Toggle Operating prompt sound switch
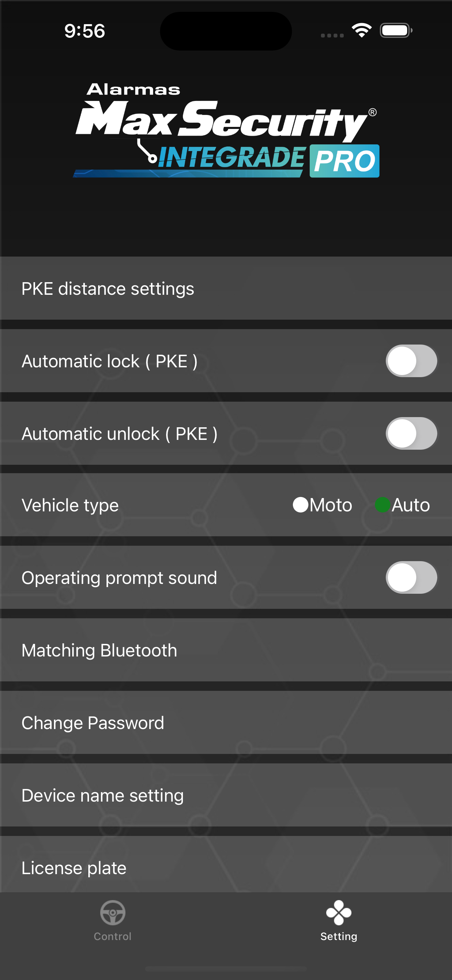 click(411, 578)
